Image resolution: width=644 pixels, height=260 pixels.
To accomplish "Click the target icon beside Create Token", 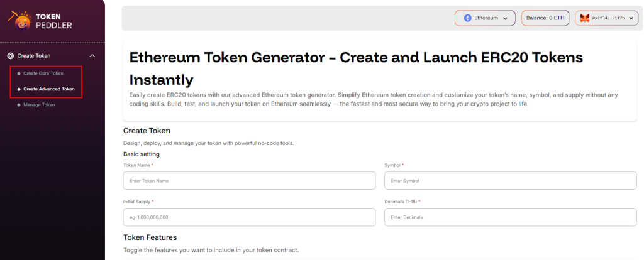I will point(10,56).
